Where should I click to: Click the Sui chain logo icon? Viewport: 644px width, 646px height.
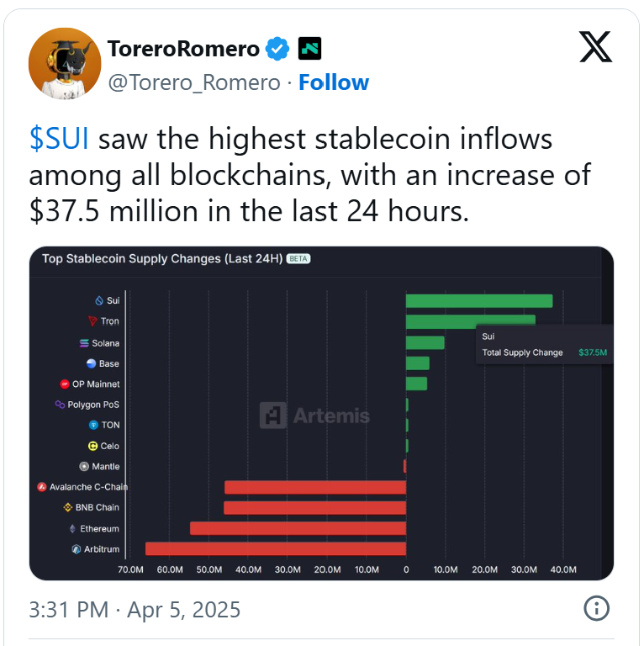click(98, 300)
